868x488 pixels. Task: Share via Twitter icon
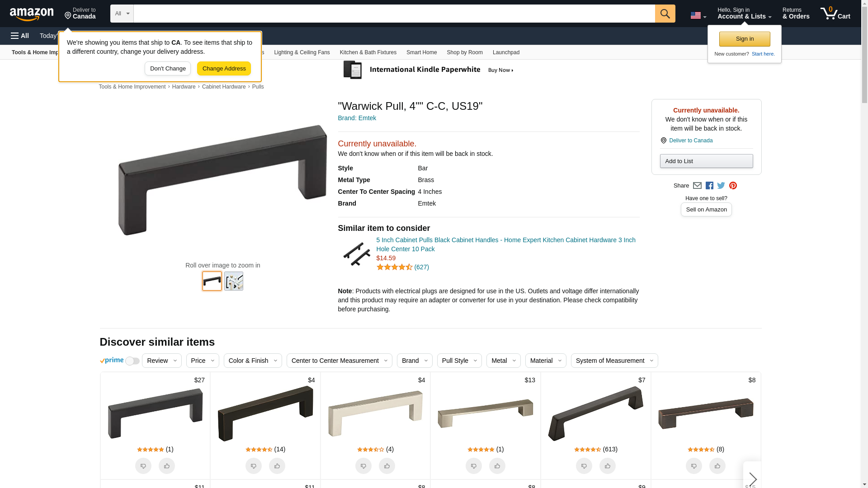(721, 186)
